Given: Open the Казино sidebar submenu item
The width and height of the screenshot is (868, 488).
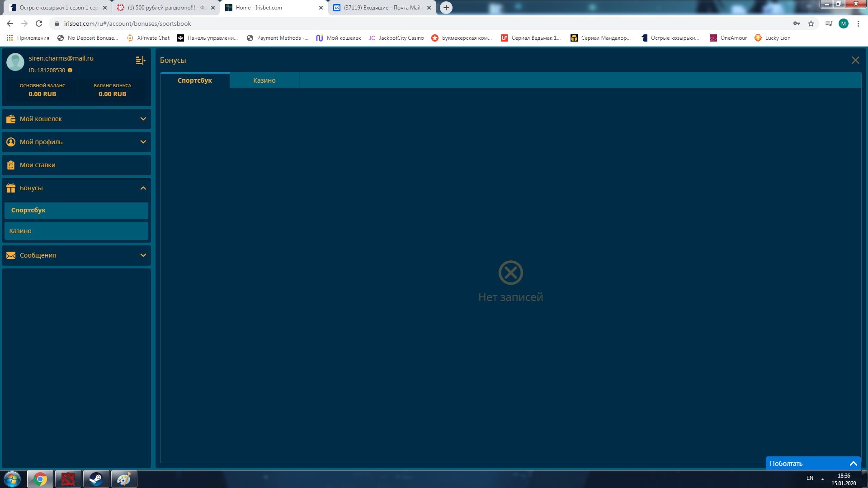Looking at the screenshot, I should (x=76, y=231).
